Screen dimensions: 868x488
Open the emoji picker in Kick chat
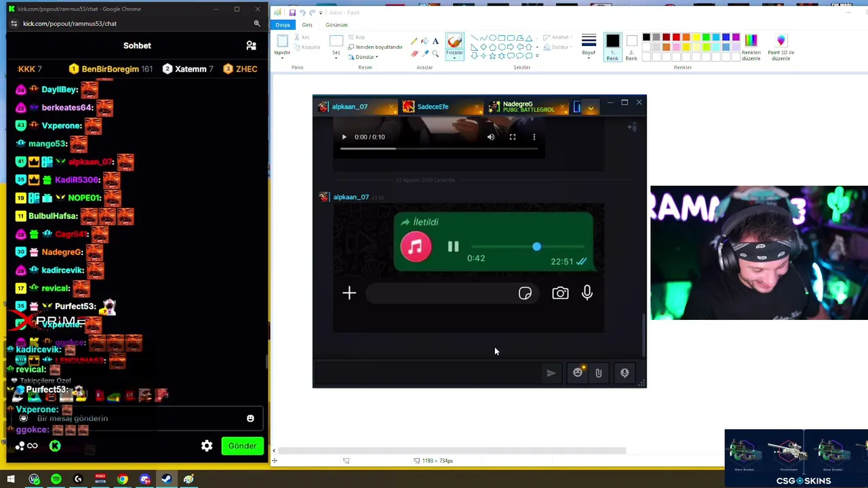tap(250, 418)
